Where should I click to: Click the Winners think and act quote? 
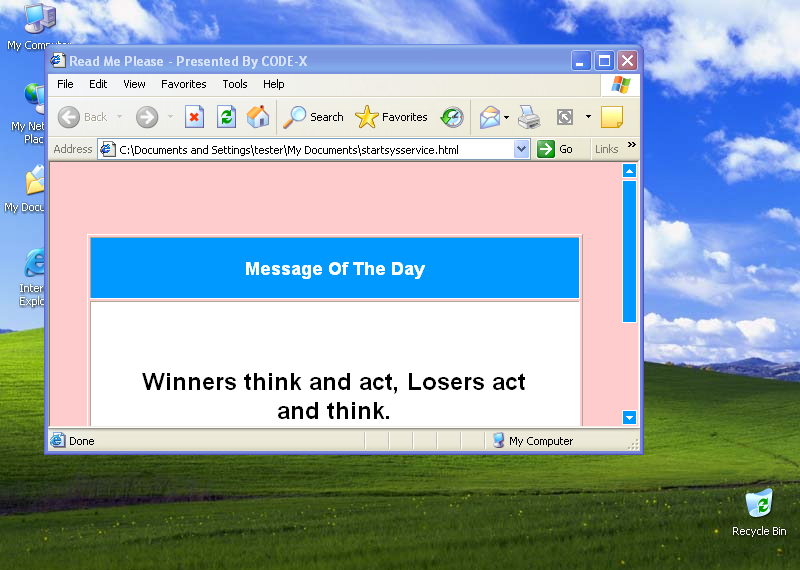334,396
